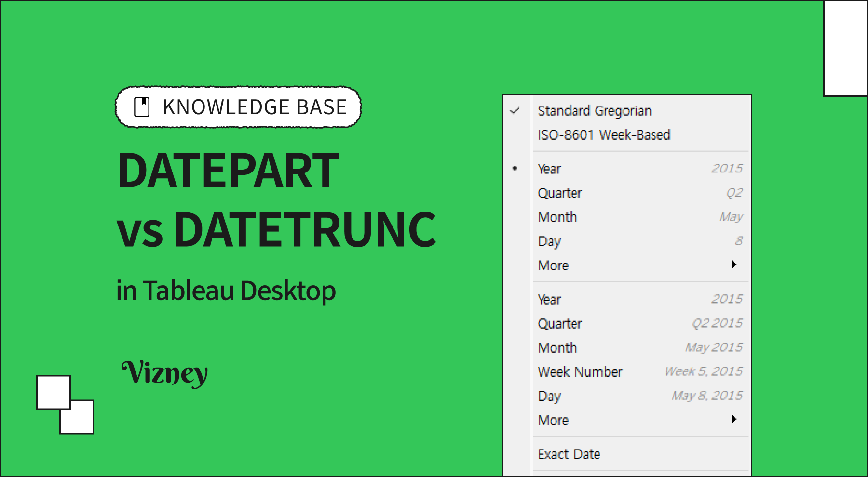Switch to ISO-8601 Week-Based calendar
868x477 pixels.
tap(604, 135)
